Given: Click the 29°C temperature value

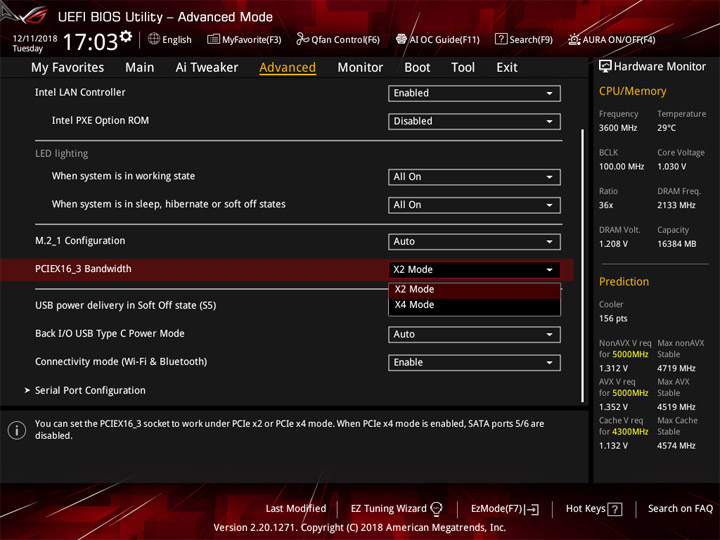Looking at the screenshot, I should [x=666, y=128].
